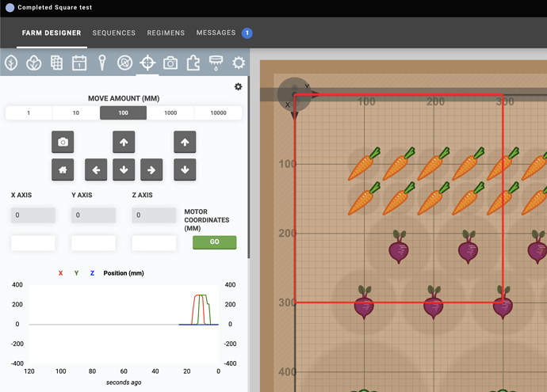Open move controls settings small gear
547x392 pixels.
tap(239, 87)
